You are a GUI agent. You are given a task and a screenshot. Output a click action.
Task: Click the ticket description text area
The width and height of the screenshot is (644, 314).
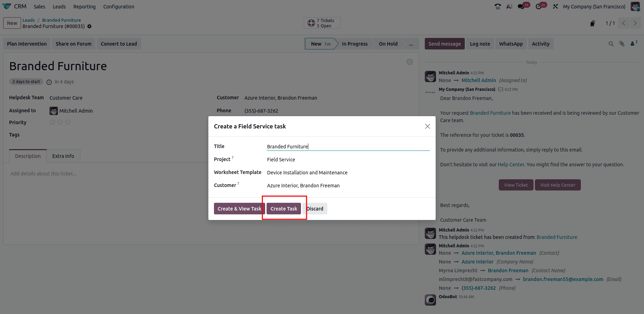click(x=211, y=174)
